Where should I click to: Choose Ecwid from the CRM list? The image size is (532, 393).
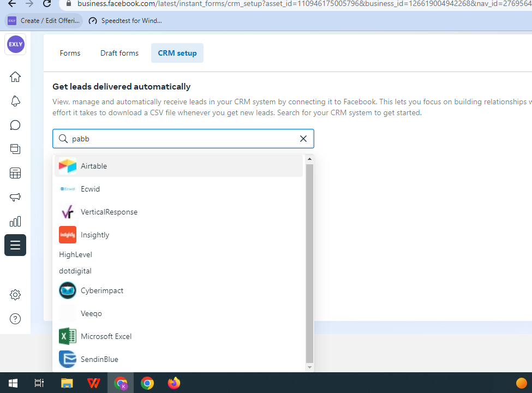tap(178, 189)
